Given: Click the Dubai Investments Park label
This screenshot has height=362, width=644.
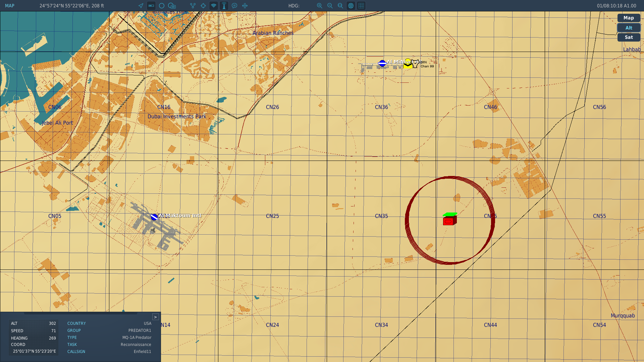Looking at the screenshot, I should 177,116.
